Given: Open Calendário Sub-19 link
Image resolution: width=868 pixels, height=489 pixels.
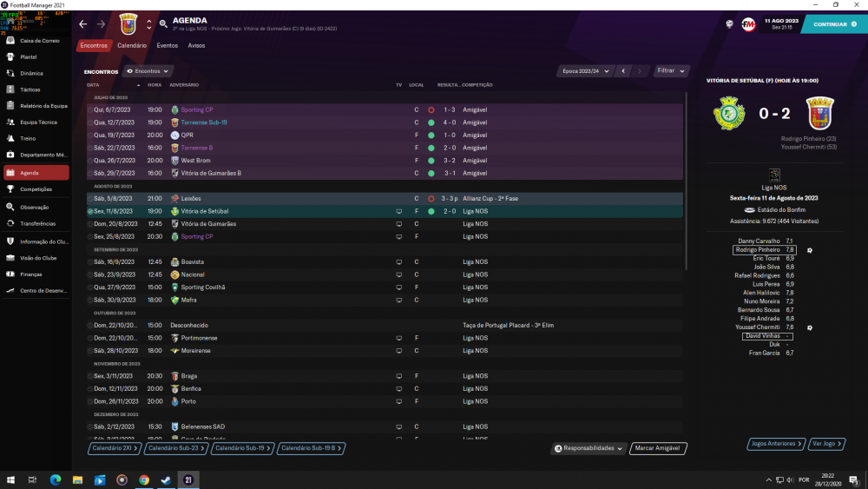Looking at the screenshot, I should pos(242,448).
